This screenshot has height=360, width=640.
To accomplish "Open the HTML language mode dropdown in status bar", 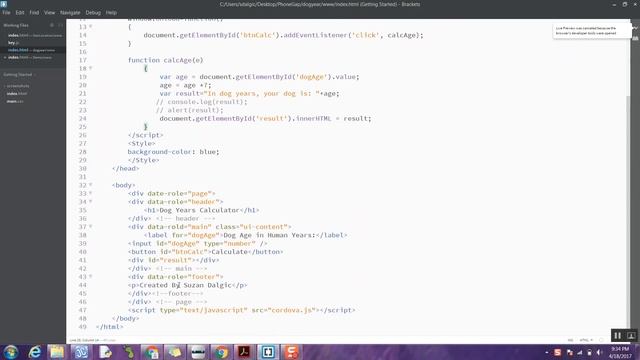I will 586,340.
